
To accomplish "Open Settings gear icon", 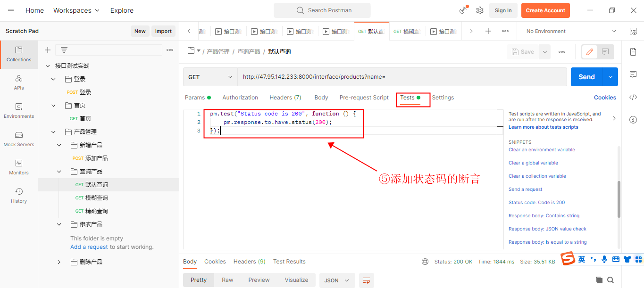I will coord(480,10).
